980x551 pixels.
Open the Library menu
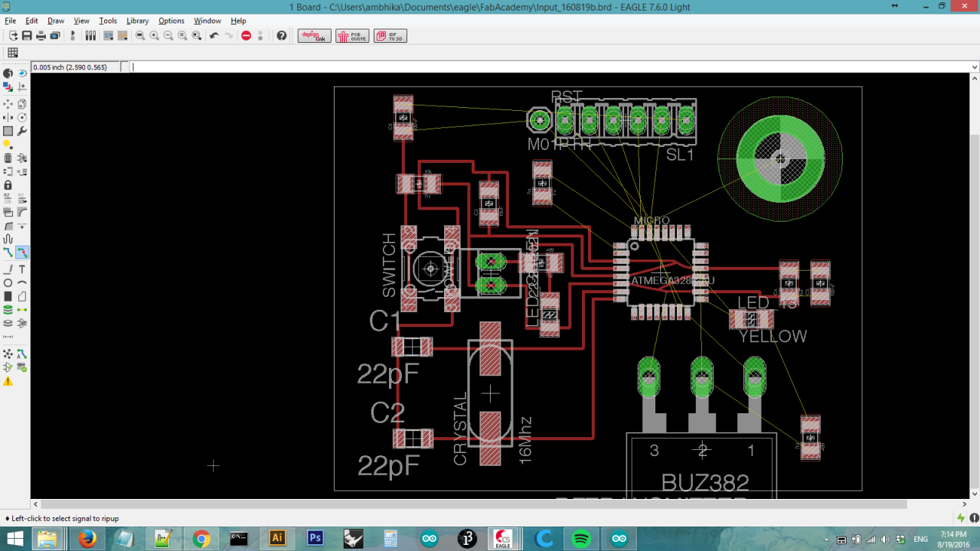[x=138, y=21]
